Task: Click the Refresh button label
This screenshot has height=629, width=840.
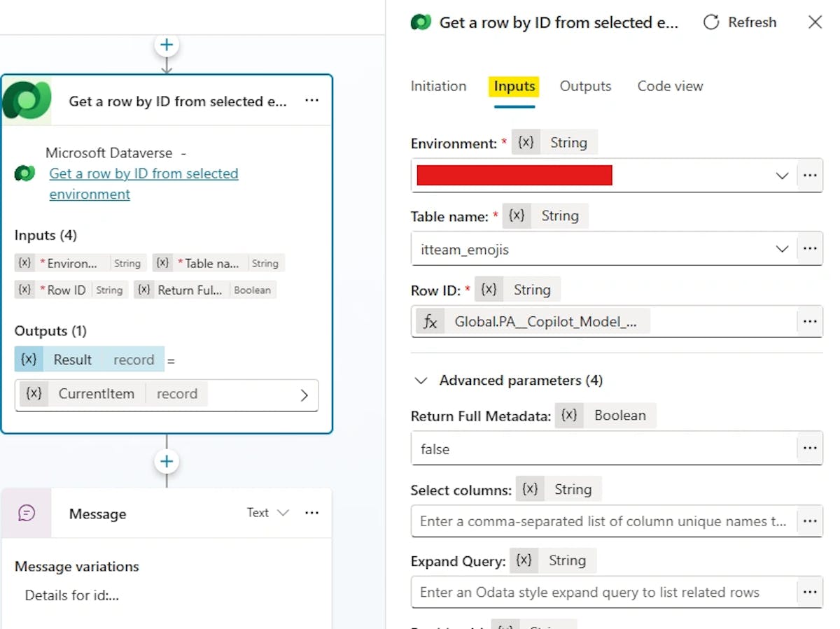Action: coord(752,22)
